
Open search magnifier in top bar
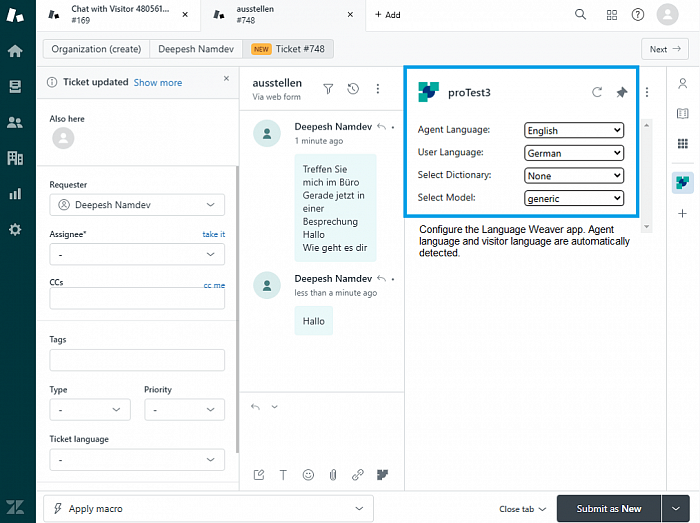(x=581, y=15)
